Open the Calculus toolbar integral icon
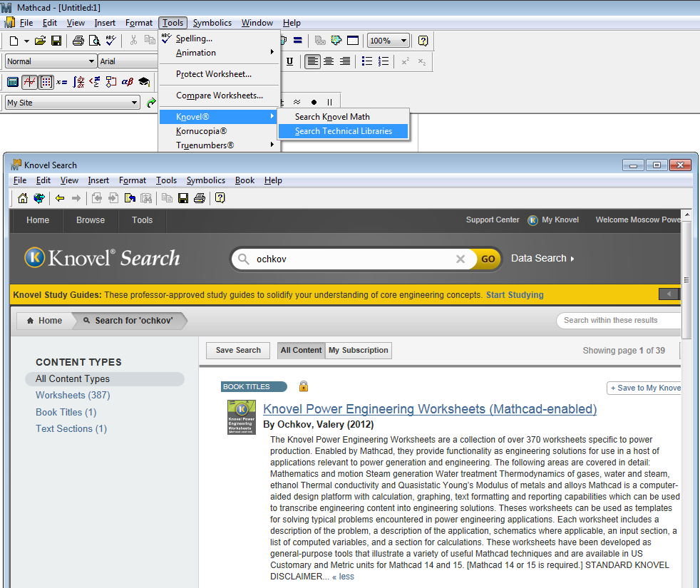This screenshot has height=588, width=700. point(78,82)
